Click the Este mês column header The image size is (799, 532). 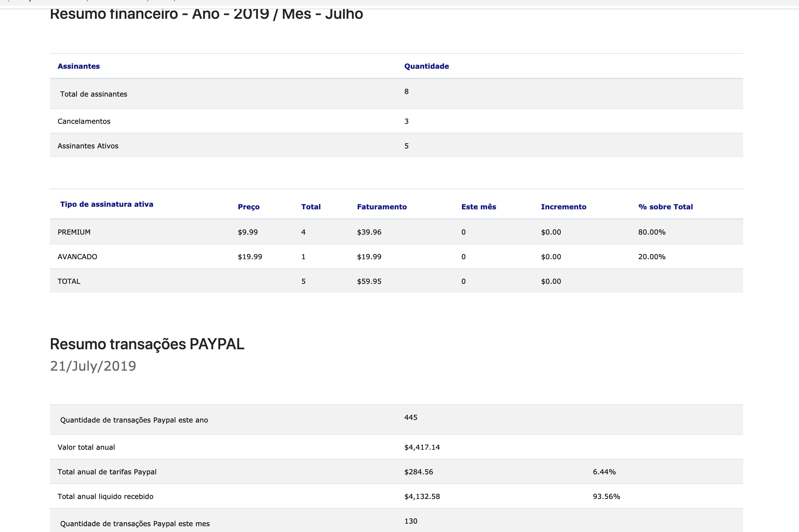[478, 207]
